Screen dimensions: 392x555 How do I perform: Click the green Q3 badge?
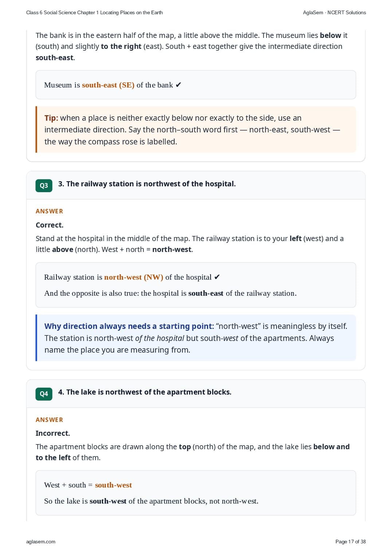pyautogui.click(x=44, y=185)
